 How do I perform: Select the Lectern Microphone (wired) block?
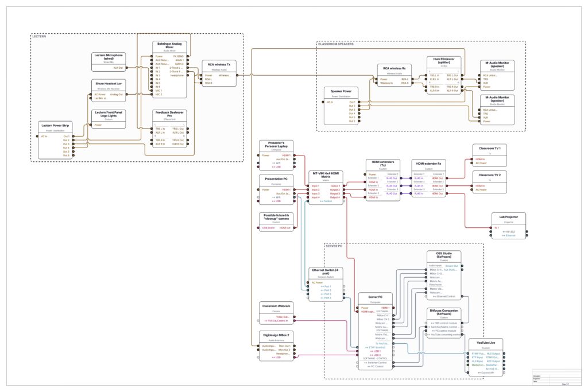pos(109,62)
